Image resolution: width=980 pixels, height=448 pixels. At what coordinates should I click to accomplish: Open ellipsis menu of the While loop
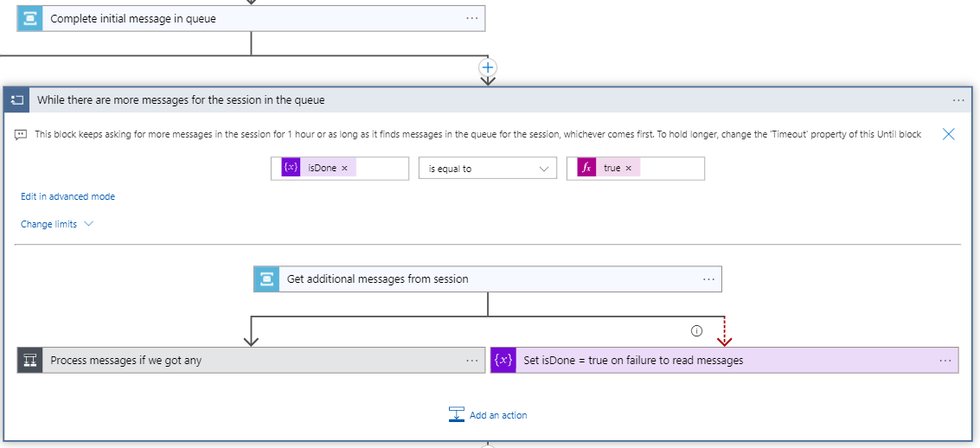click(958, 100)
